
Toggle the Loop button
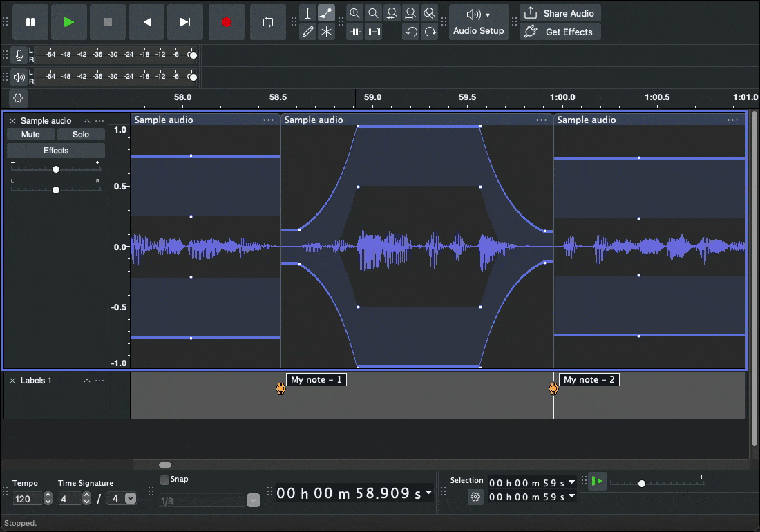[268, 22]
